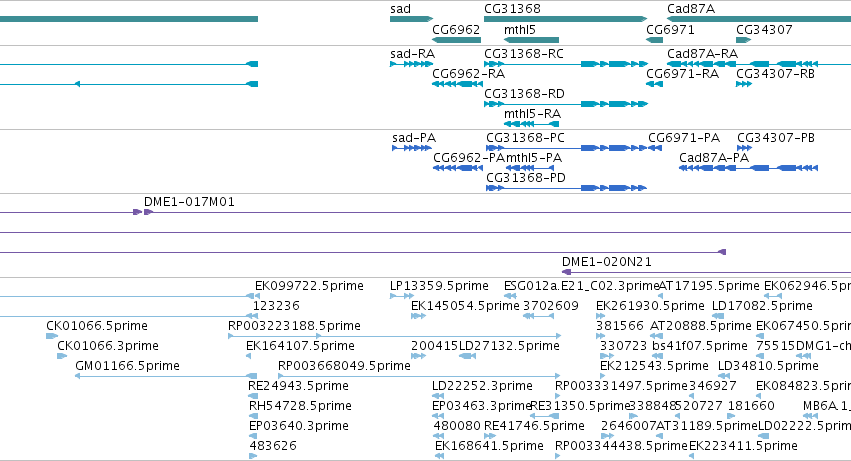Click the 3702609 feature label

click(551, 306)
